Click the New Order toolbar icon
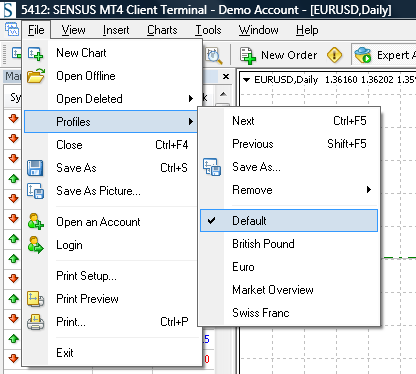The image size is (416, 374). click(x=248, y=55)
